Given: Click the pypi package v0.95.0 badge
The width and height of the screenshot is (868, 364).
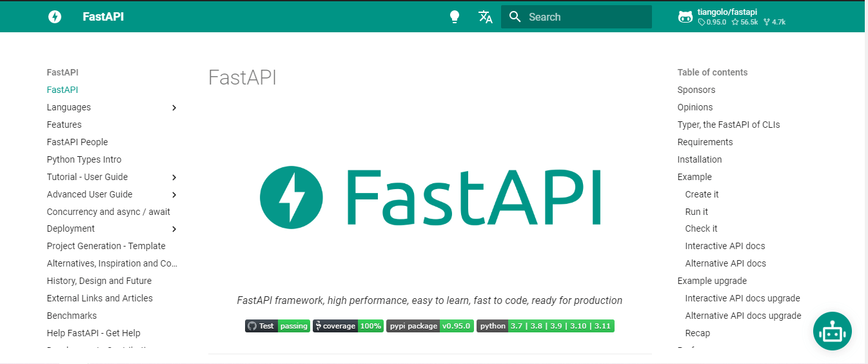Looking at the screenshot, I should pyautogui.click(x=430, y=326).
